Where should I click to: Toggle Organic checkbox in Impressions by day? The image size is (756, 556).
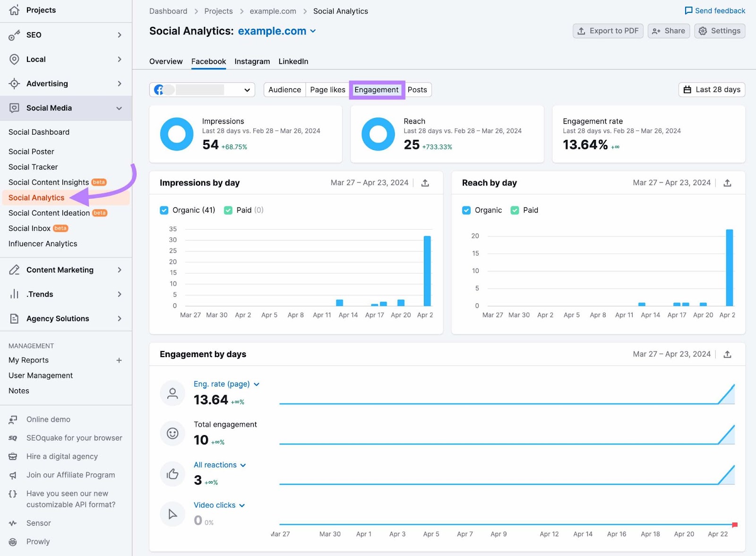(x=164, y=210)
